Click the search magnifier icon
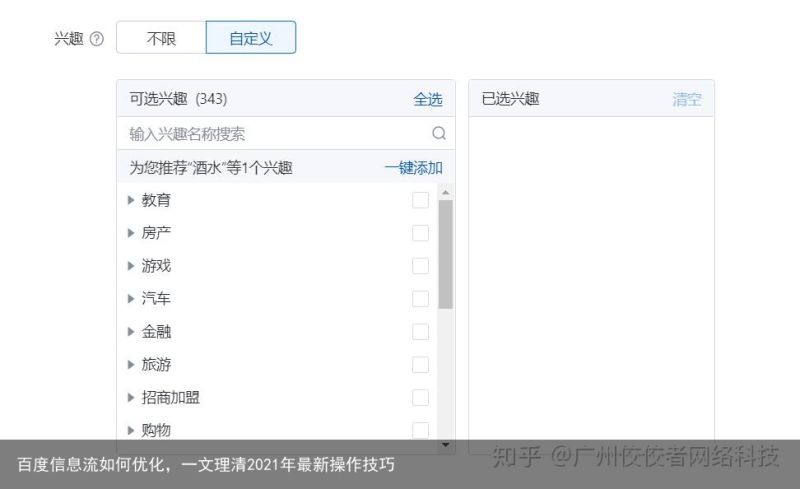 pyautogui.click(x=439, y=133)
